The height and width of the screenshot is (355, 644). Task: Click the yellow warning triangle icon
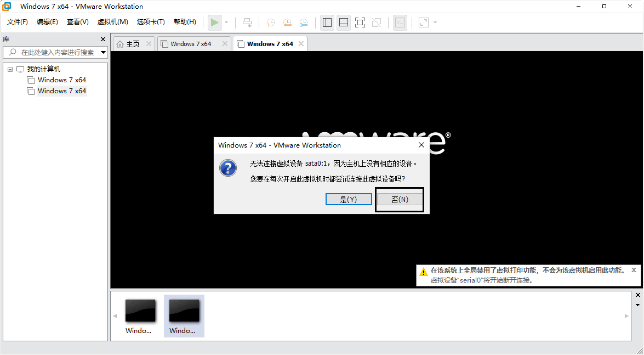(423, 272)
